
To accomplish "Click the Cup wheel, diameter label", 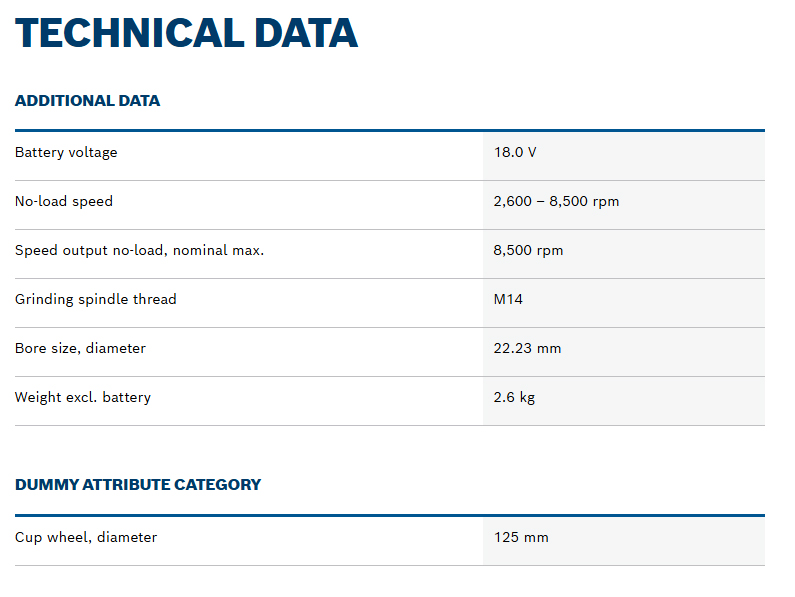I will coord(86,538).
